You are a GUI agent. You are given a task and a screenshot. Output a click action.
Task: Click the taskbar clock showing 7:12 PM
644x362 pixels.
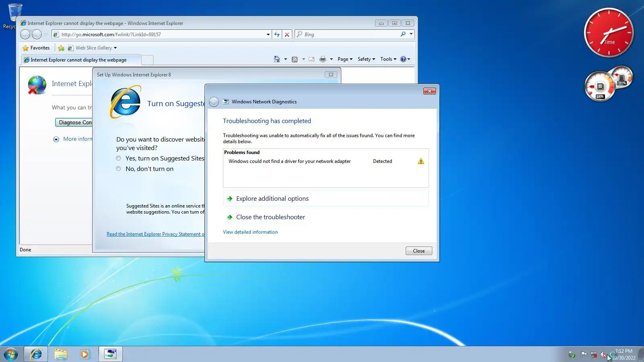point(623,354)
